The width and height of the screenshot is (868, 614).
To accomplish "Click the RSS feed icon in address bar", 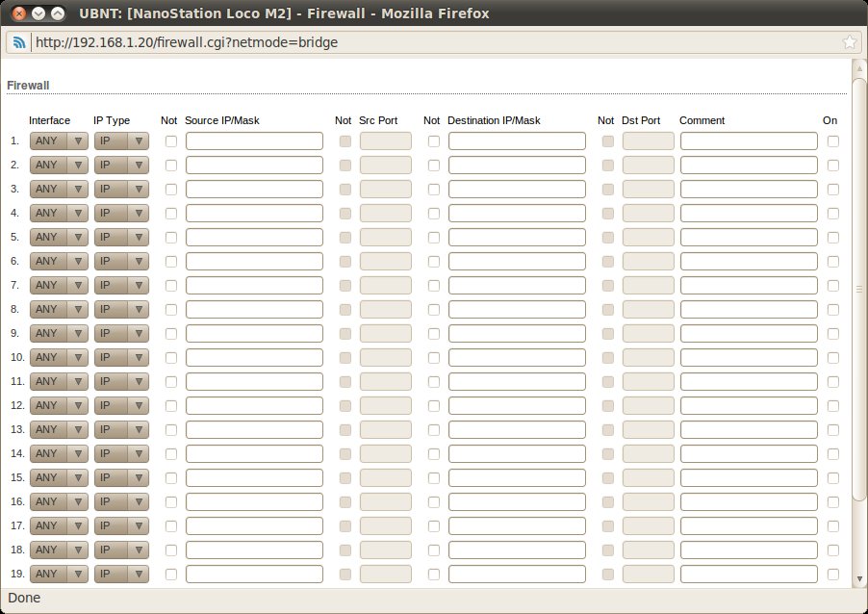I will point(19,42).
